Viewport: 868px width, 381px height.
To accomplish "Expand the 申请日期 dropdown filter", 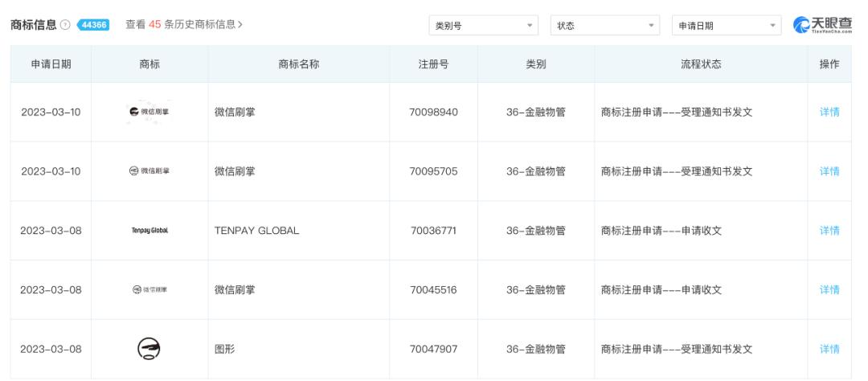I will pos(726,26).
